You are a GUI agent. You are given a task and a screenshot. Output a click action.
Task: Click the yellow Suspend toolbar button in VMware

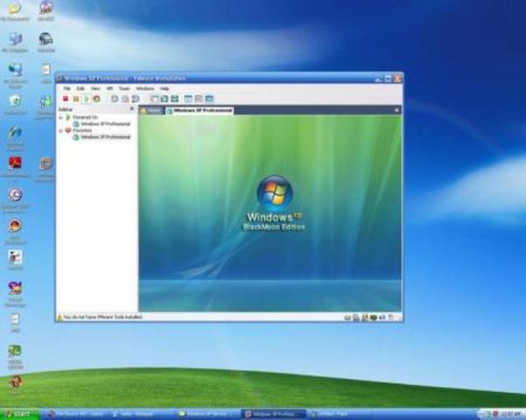76,99
